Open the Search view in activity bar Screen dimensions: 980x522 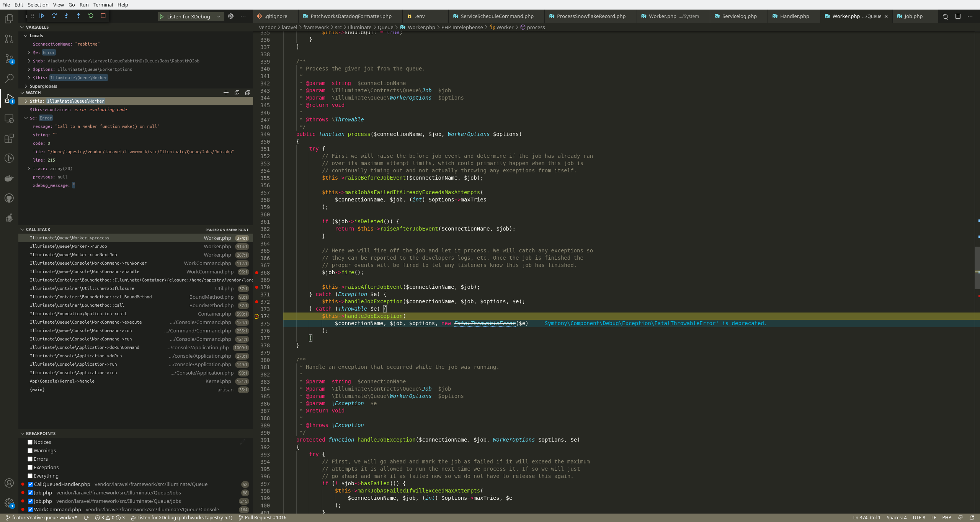pyautogui.click(x=9, y=79)
